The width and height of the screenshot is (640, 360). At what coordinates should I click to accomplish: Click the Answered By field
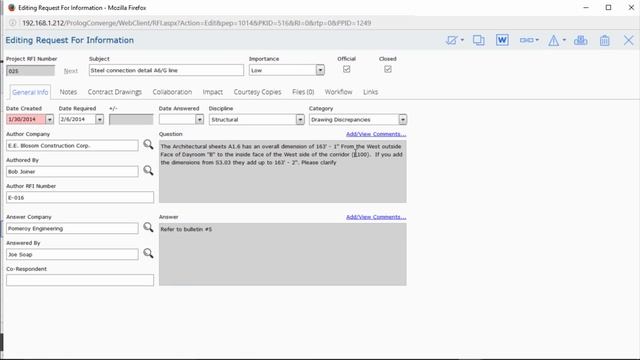tap(72, 254)
